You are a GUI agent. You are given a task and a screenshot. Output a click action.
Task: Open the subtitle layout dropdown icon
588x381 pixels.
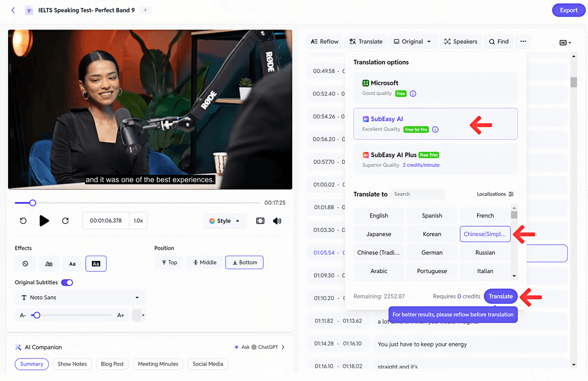565,43
